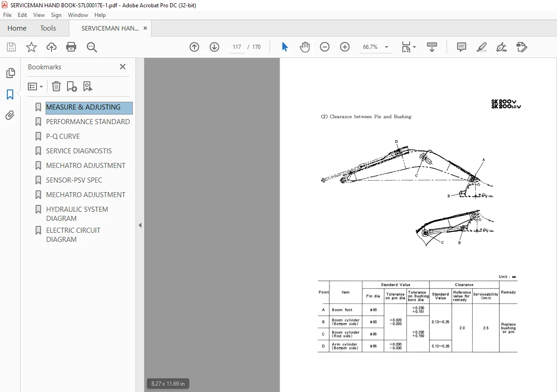Delete selected bookmark trash icon
Image resolution: width=557 pixels, height=392 pixels.
tap(56, 86)
